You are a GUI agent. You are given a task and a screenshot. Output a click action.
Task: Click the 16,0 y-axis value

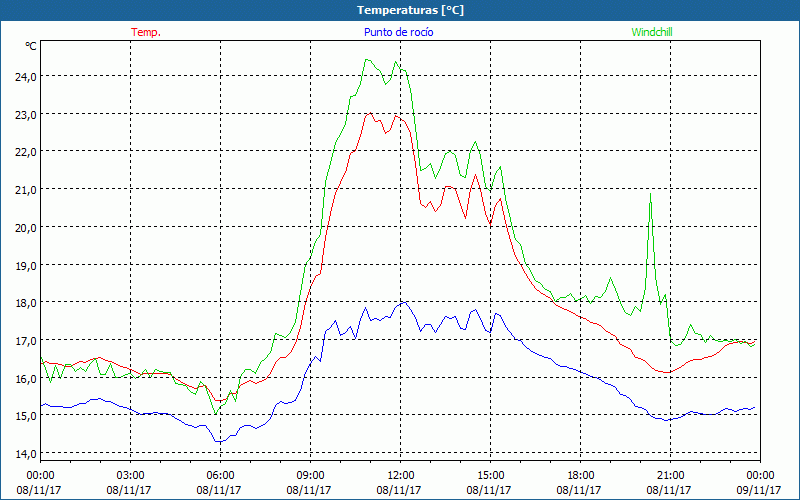tap(27, 379)
